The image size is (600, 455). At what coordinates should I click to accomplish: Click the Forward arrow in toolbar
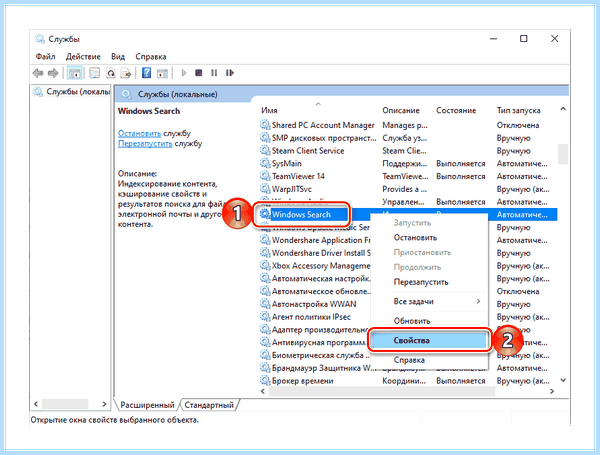[x=53, y=73]
